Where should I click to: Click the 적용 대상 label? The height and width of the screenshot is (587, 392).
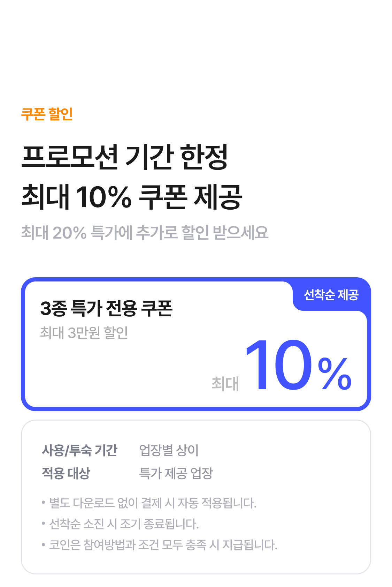[66, 473]
